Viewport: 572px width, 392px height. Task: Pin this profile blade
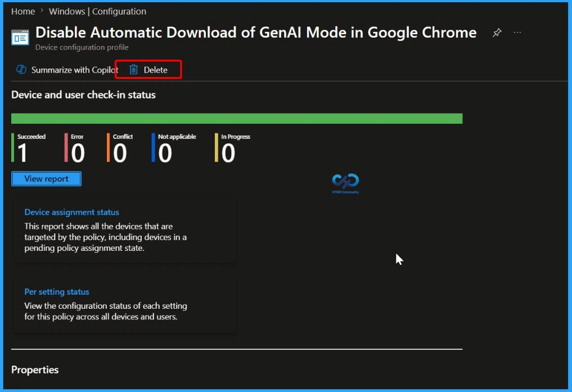point(497,33)
